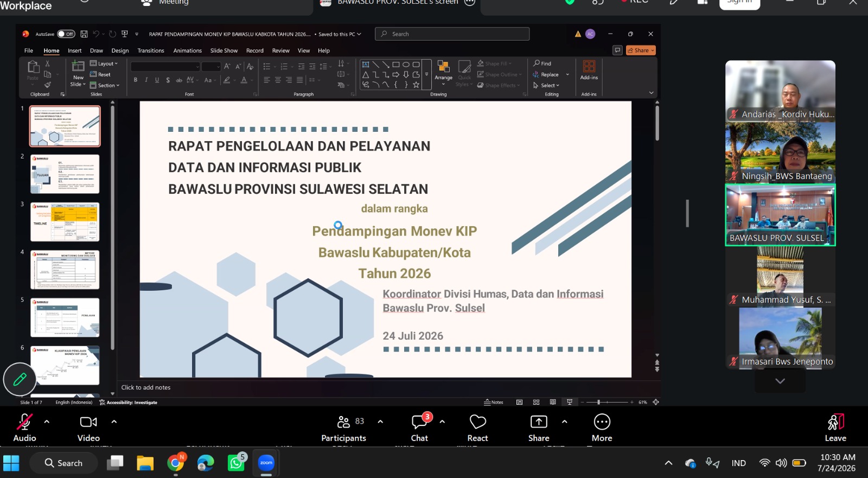Select slide 3 TIMELINE thumbnail
Viewport: 868px width, 478px height.
click(x=65, y=222)
